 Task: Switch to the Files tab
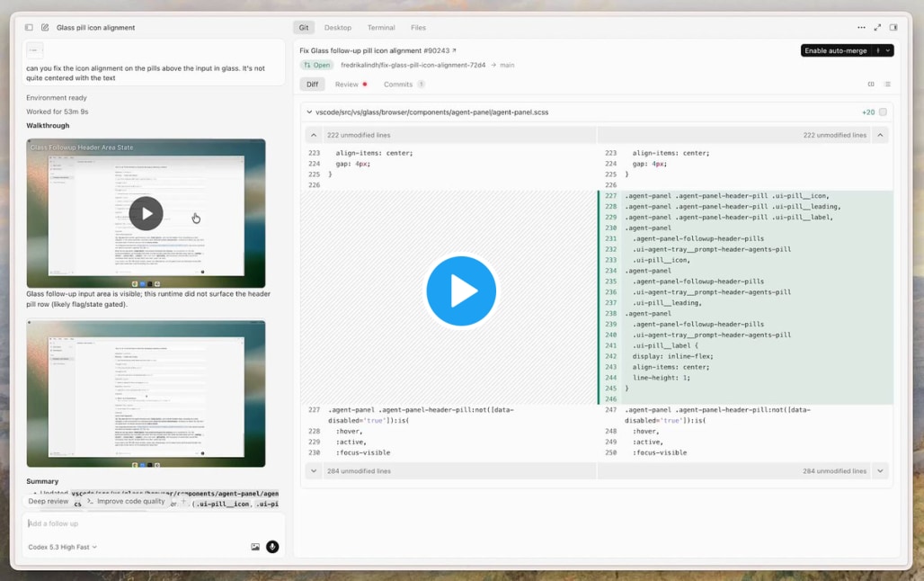click(418, 28)
